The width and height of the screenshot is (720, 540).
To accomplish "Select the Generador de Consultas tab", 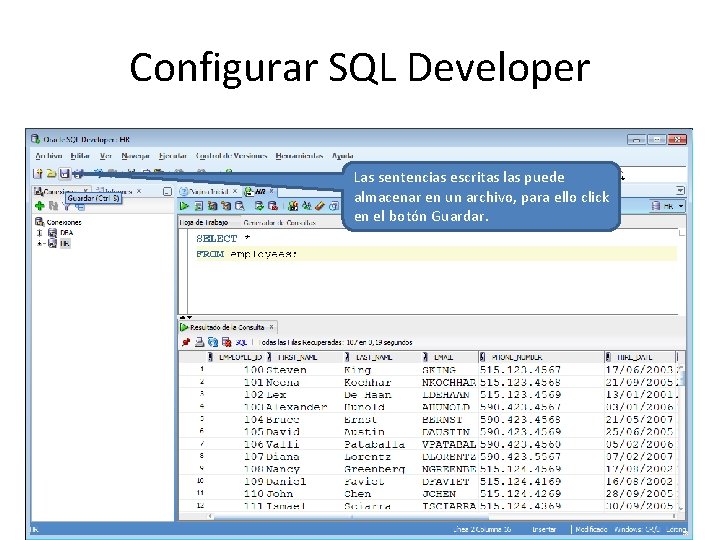I will (280, 222).
